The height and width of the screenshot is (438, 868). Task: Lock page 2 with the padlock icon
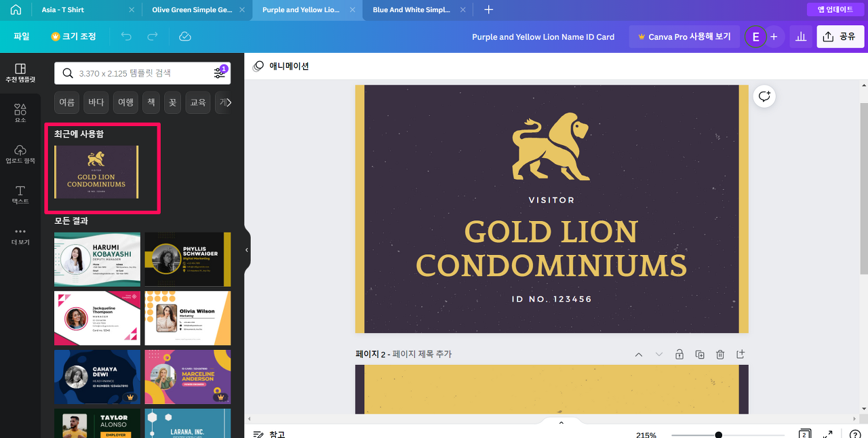click(679, 355)
